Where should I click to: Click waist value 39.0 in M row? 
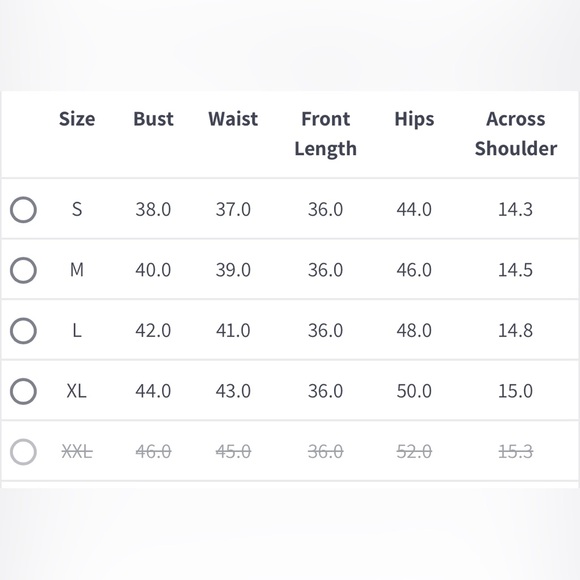pyautogui.click(x=233, y=270)
